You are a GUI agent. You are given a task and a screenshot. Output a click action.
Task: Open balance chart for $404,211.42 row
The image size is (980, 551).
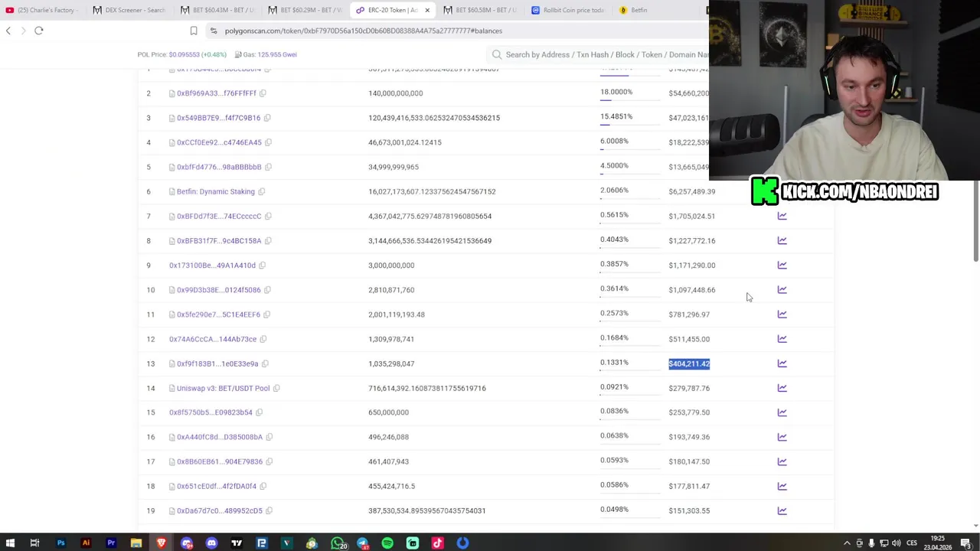782,364
